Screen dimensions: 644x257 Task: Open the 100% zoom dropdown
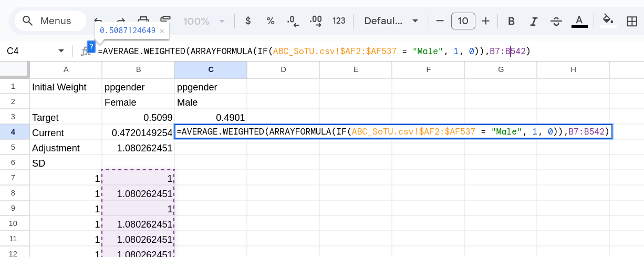pyautogui.click(x=204, y=21)
